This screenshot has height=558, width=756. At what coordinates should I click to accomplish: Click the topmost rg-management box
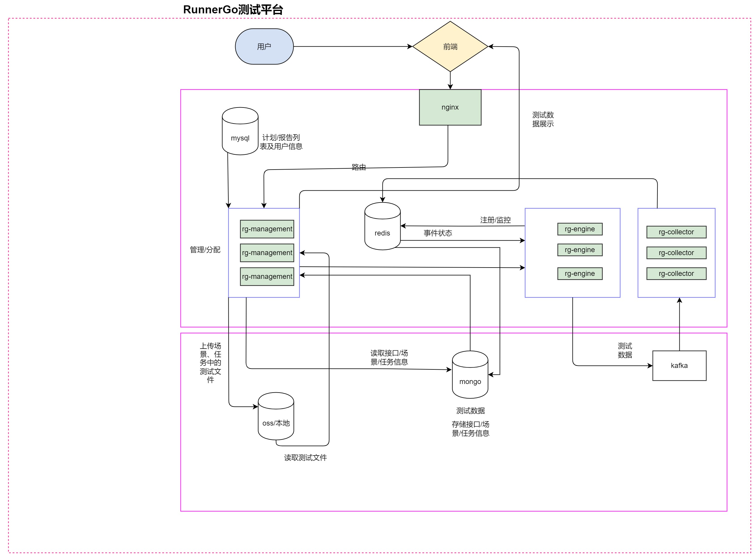click(267, 229)
